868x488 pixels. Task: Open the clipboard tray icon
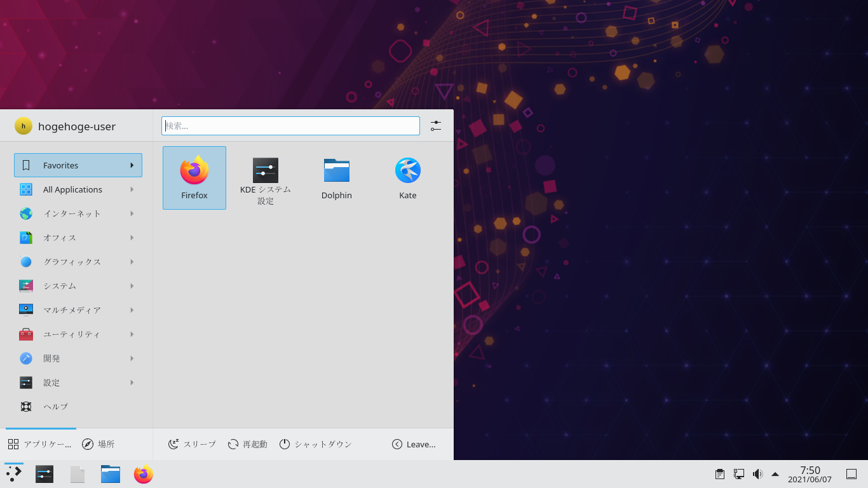pyautogui.click(x=720, y=474)
